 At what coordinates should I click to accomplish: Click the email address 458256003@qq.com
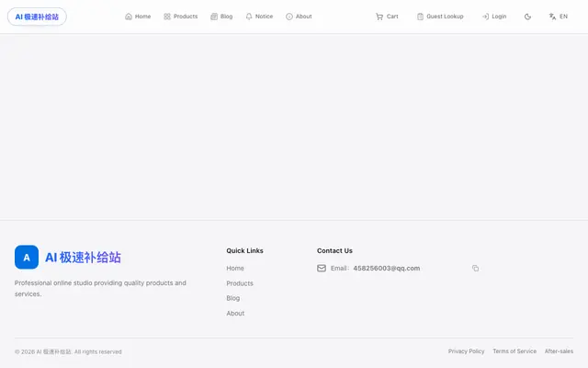387,268
